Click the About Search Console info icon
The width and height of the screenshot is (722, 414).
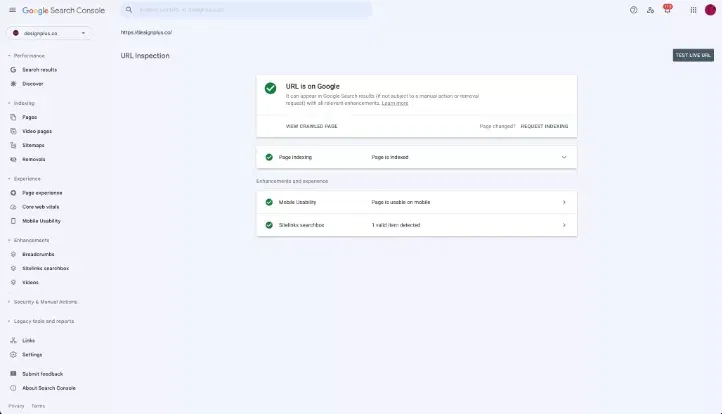(13, 388)
